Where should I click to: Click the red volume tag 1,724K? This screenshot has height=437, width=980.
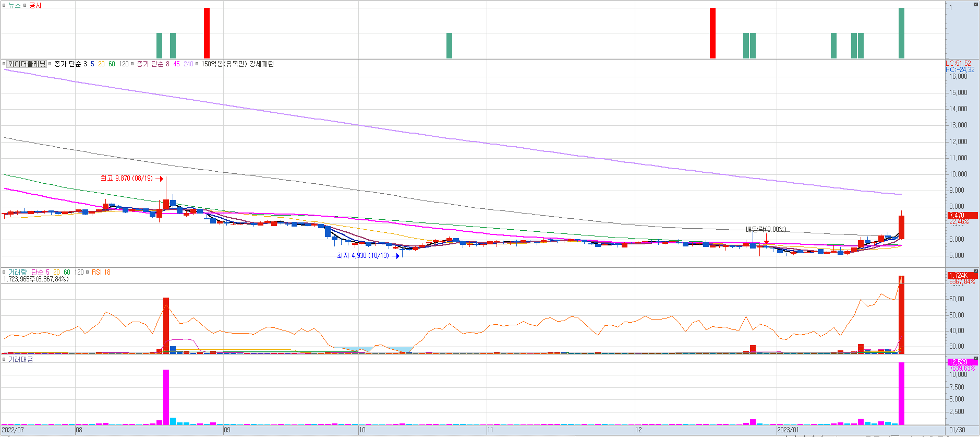[x=962, y=275]
